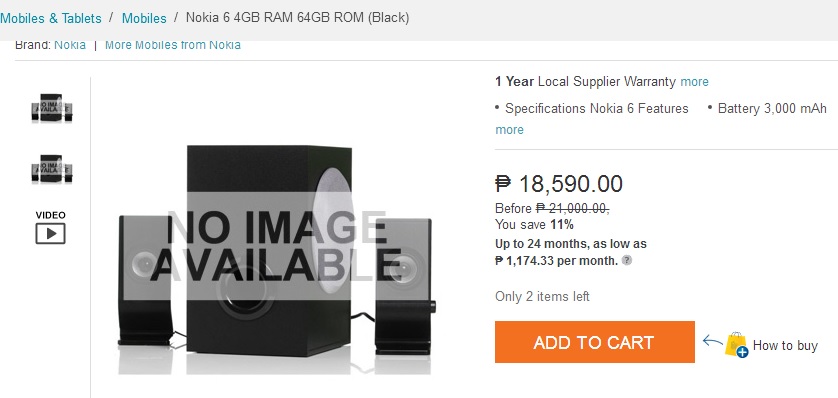This screenshot has height=398, width=838.
Task: Click the ADD TO CART button
Action: coord(594,342)
